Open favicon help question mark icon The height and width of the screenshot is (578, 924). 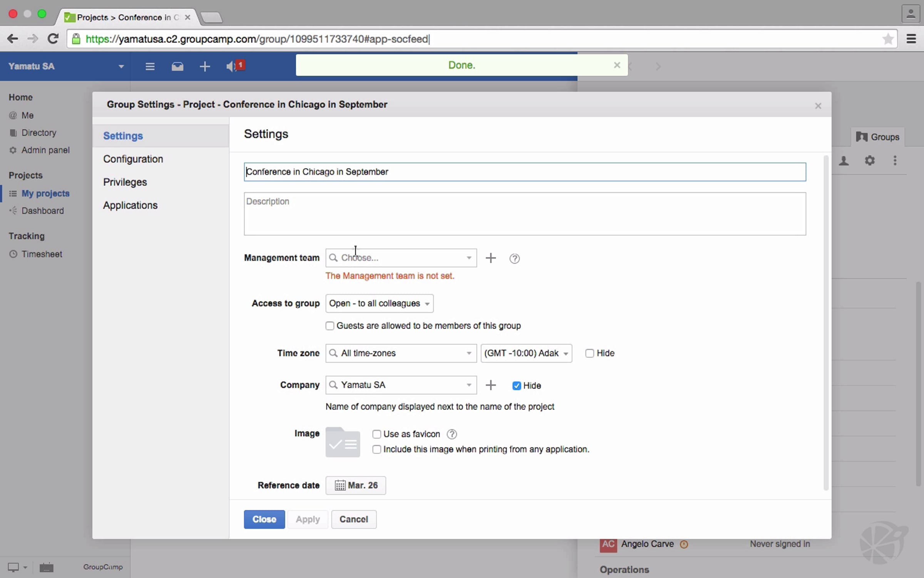[452, 434]
